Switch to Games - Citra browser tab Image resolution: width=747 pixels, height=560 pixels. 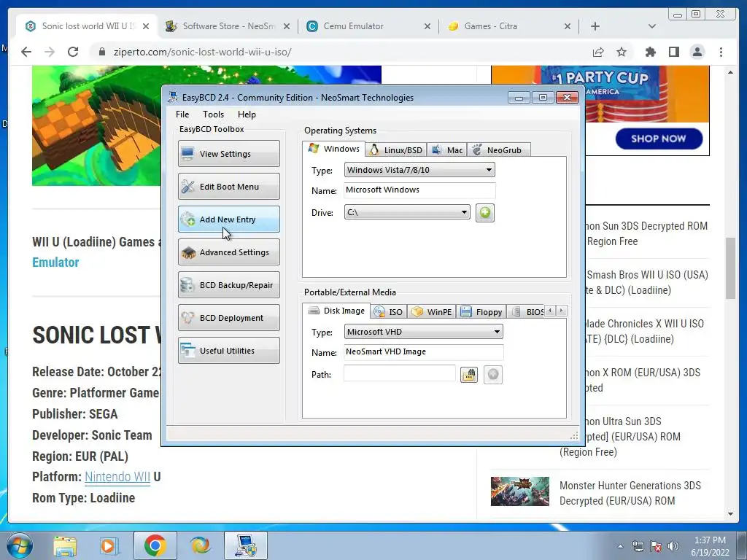pyautogui.click(x=508, y=26)
